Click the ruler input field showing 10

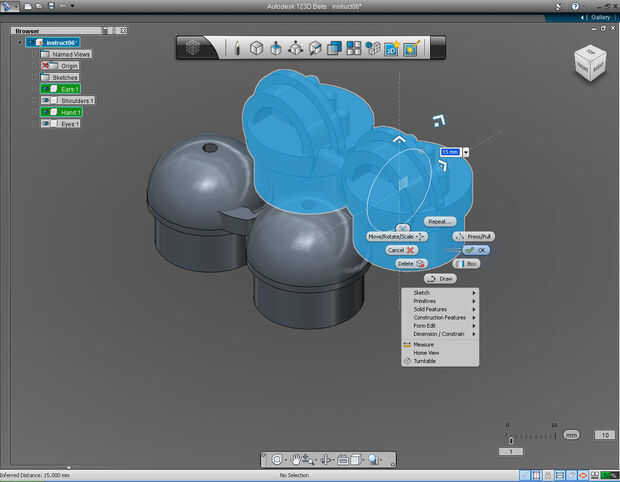(605, 435)
